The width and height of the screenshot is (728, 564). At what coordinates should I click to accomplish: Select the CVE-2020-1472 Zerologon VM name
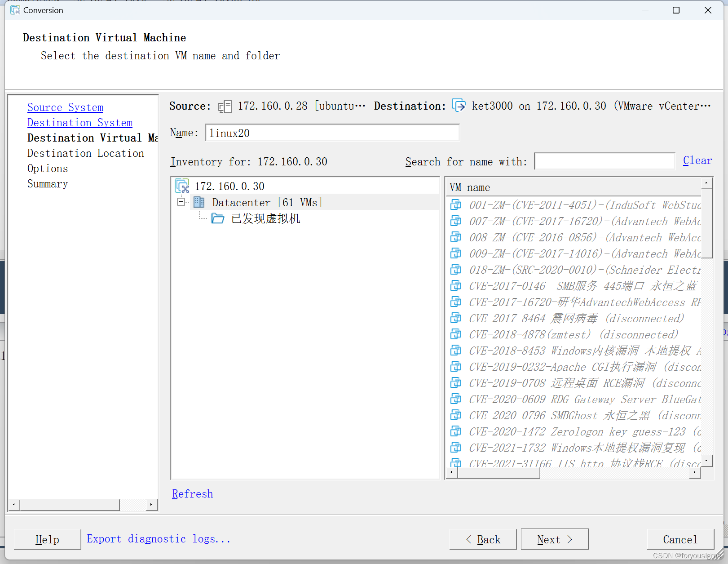pyautogui.click(x=585, y=431)
